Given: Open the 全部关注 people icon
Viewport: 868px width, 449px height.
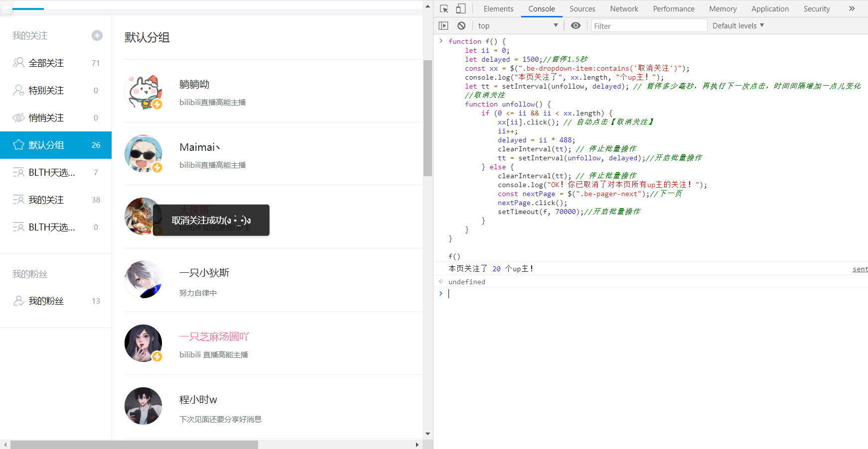Looking at the screenshot, I should point(18,63).
